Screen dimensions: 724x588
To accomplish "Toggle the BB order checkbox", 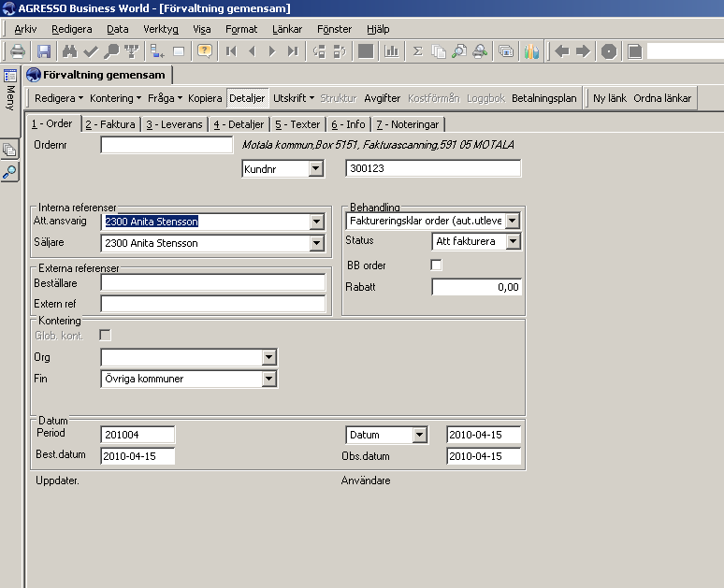I will click(436, 265).
